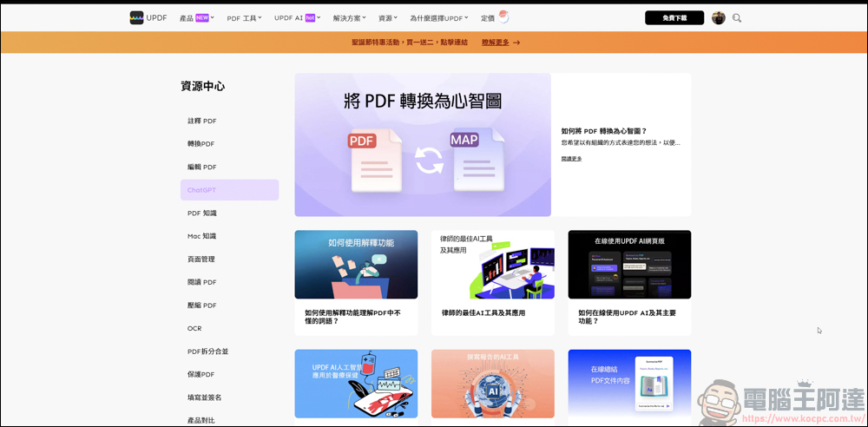Select Mac 知識 in sidebar
Viewport: 868px width, 427px height.
pos(201,236)
